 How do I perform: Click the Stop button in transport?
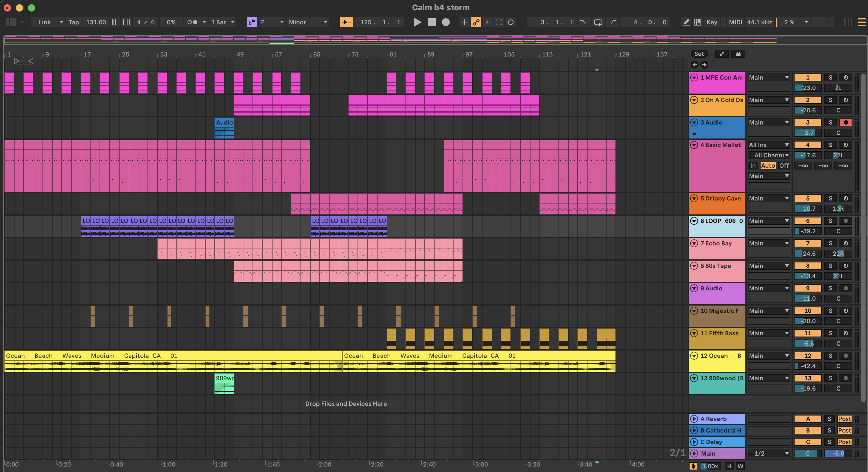pos(432,22)
